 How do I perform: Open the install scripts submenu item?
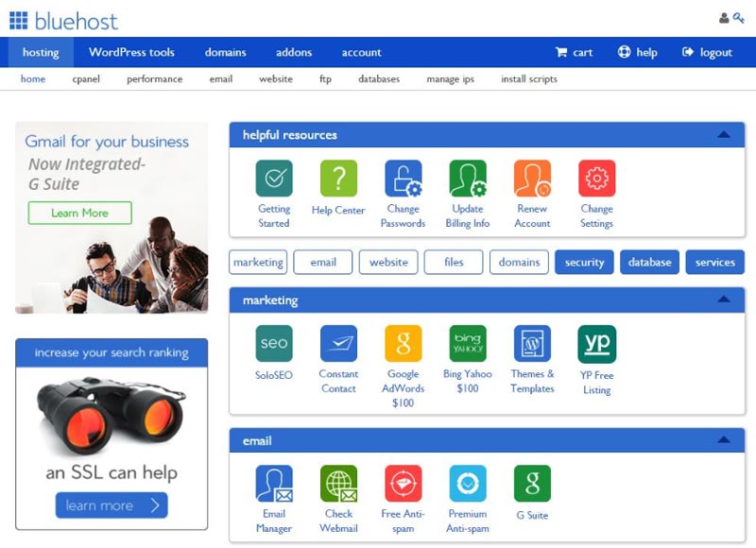[x=529, y=79]
